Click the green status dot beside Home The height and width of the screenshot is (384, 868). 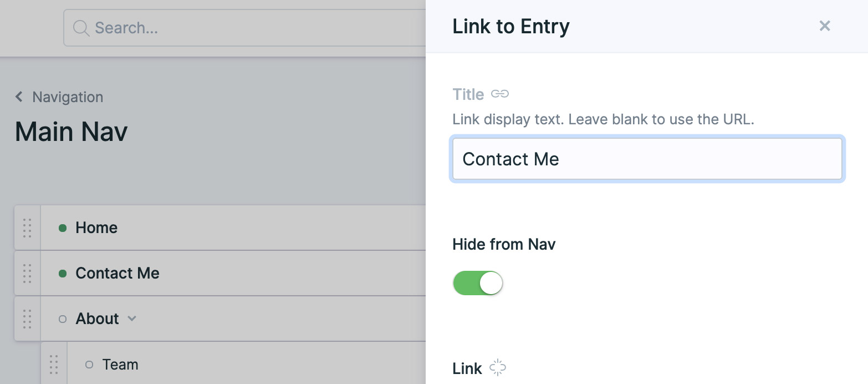click(63, 228)
